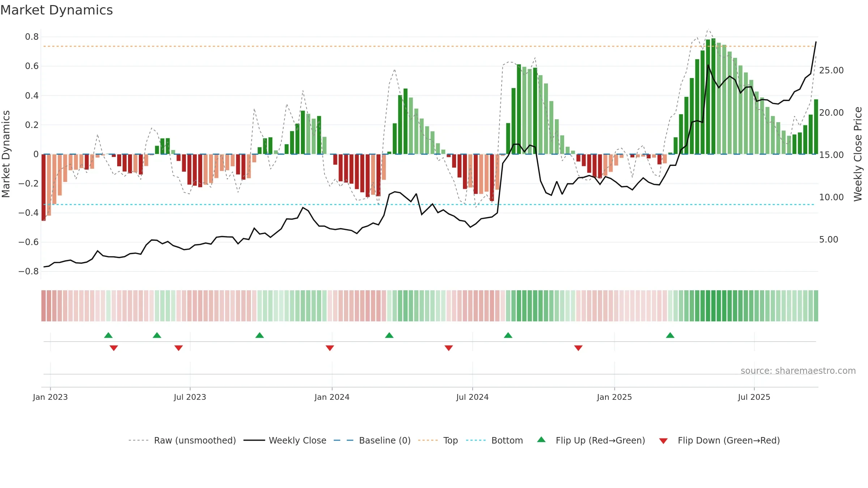Click the darkest green heatmap strip cell
This screenshot has width=868, height=488.
pyautogui.click(x=713, y=306)
